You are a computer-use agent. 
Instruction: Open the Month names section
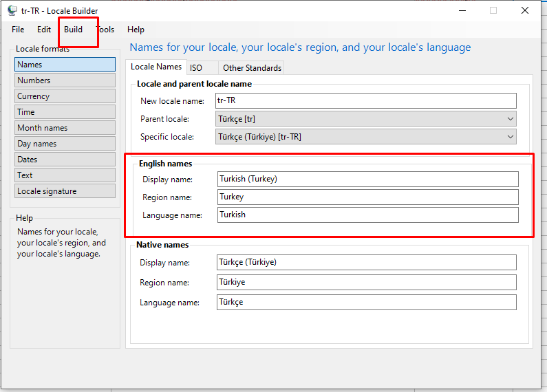point(65,128)
